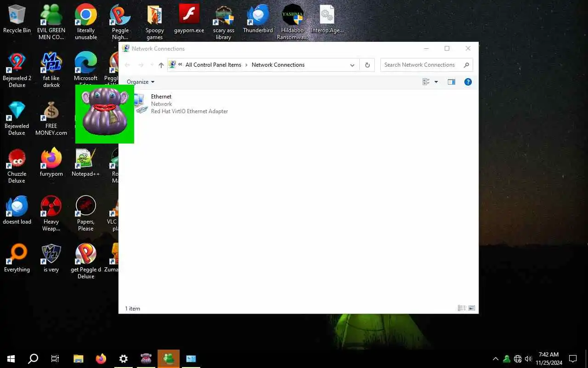Click the purple Bonzi-like character image
The width and height of the screenshot is (588, 368).
[x=105, y=114]
